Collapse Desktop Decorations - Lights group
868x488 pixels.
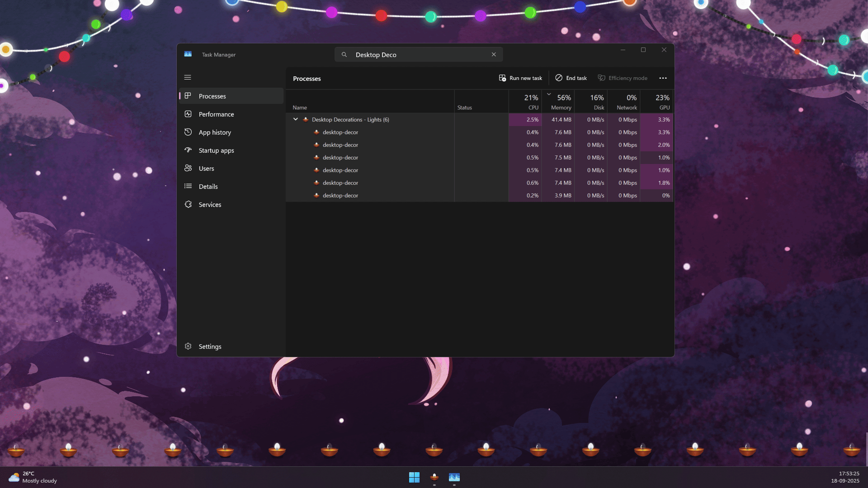296,119
